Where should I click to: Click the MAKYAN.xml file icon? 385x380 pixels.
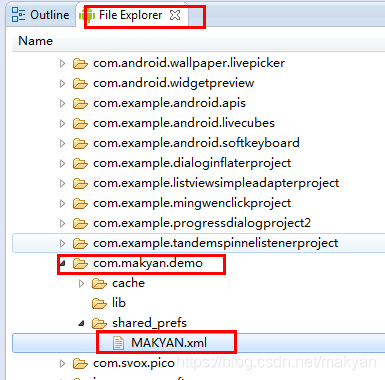point(118,343)
